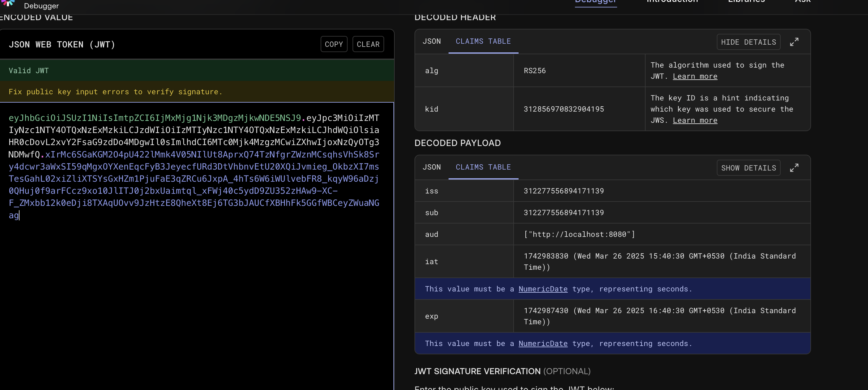Open NumericDate link under iat claim
The height and width of the screenshot is (390, 868).
coord(542,289)
